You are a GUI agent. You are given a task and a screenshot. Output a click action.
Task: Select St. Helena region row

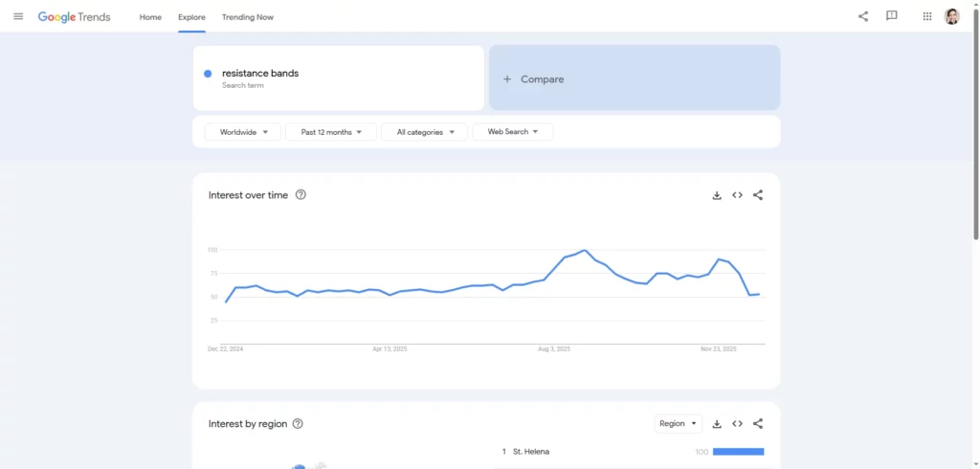coord(633,452)
